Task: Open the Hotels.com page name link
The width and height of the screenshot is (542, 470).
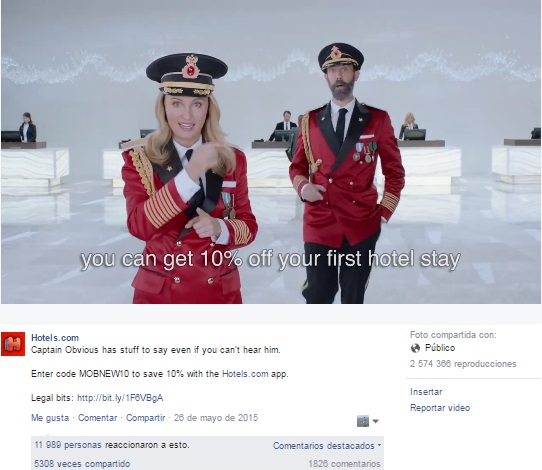Action: coord(55,338)
